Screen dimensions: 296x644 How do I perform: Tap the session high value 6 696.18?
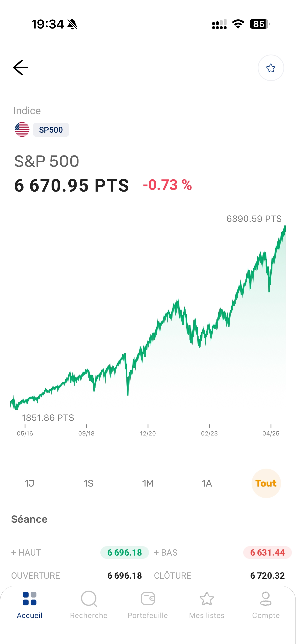(125, 552)
